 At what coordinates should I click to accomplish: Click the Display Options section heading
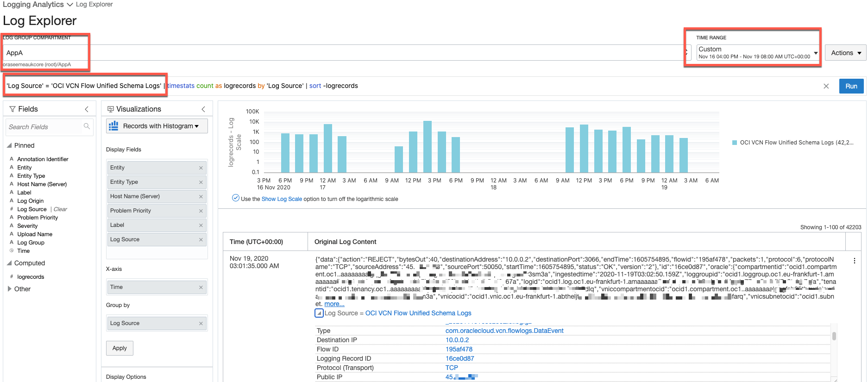(x=126, y=377)
